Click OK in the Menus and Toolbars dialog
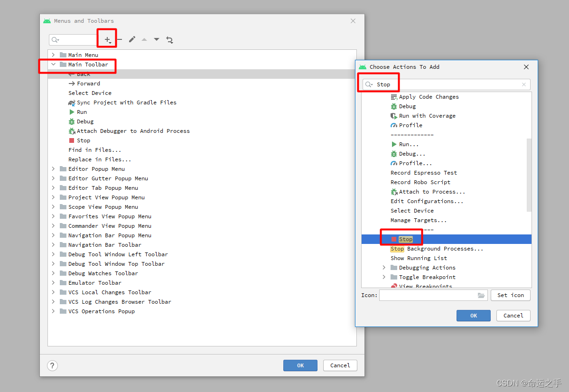569x392 pixels. 300,365
